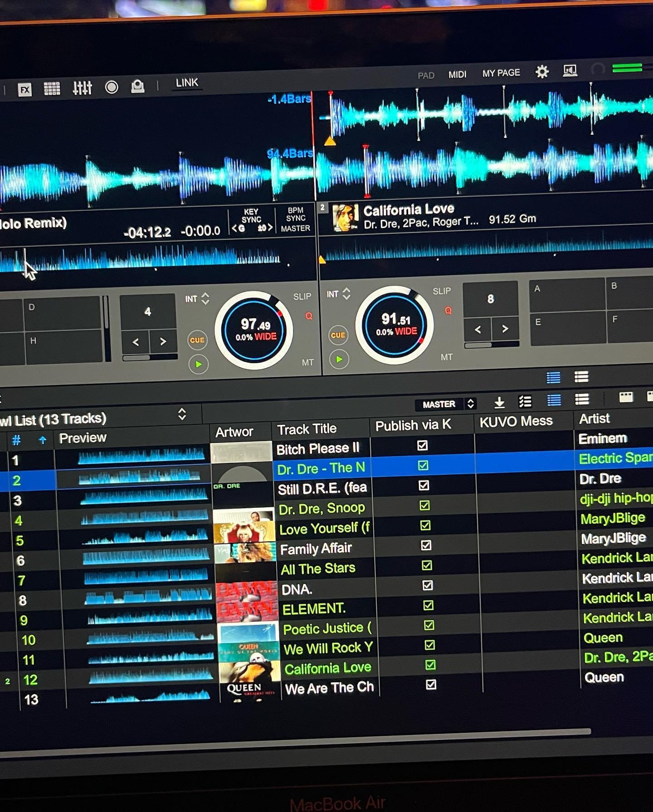Image resolution: width=653 pixels, height=812 pixels.
Task: Uncheck Publish for Still D.R.E.
Action: pyautogui.click(x=424, y=485)
